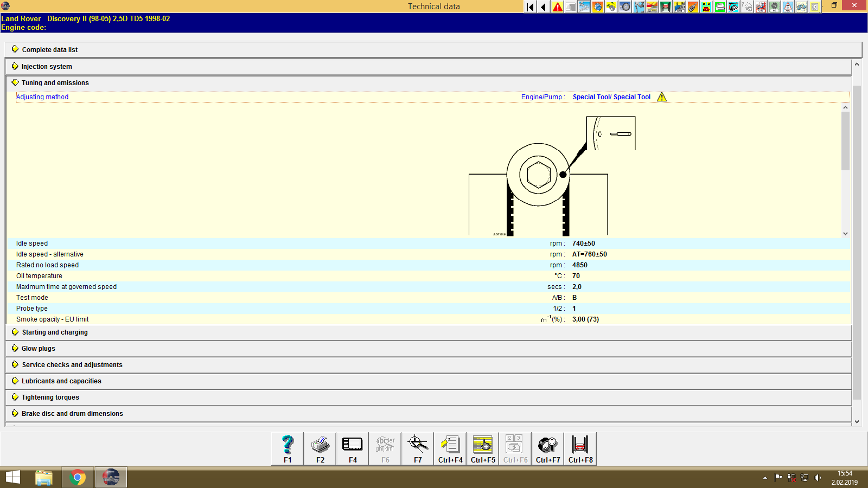Expand the Injection system section
The width and height of the screenshot is (868, 488).
pos(46,66)
